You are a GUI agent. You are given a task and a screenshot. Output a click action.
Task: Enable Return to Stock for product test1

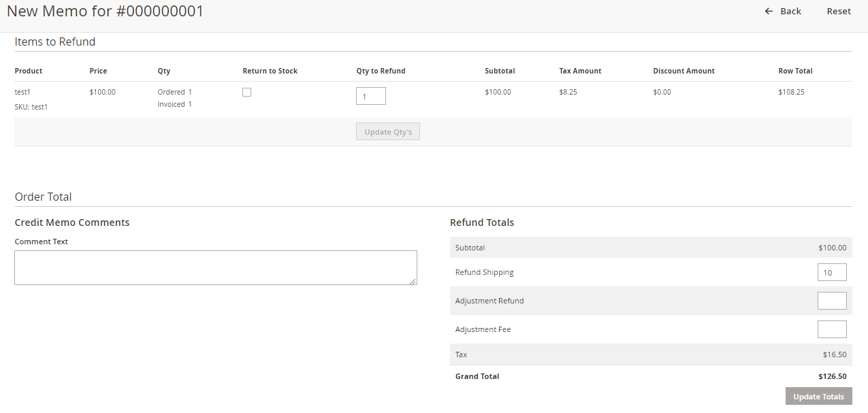[x=246, y=92]
